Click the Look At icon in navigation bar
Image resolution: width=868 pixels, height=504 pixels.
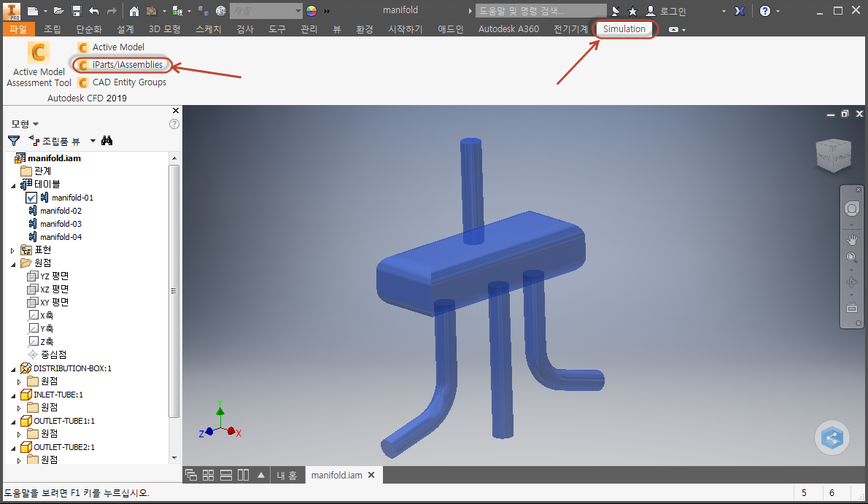(852, 308)
